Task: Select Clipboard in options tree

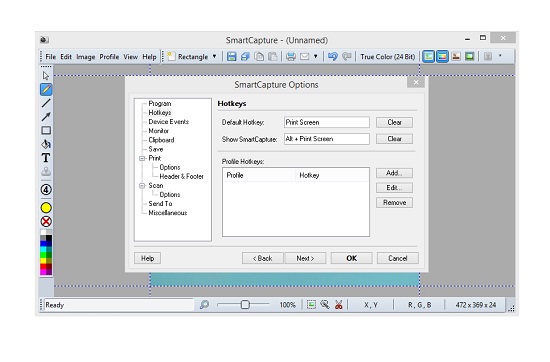Action: click(161, 140)
